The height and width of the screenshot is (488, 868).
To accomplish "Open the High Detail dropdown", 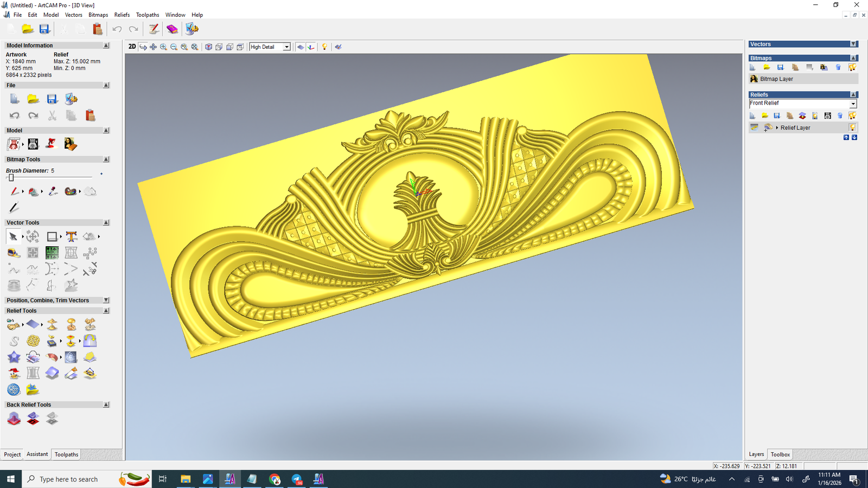I will (x=286, y=47).
